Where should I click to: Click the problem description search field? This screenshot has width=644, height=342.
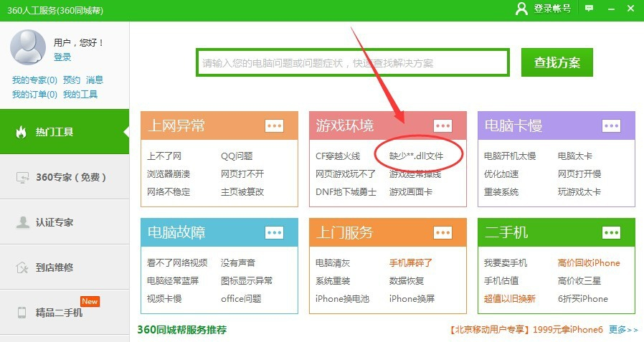pos(351,63)
